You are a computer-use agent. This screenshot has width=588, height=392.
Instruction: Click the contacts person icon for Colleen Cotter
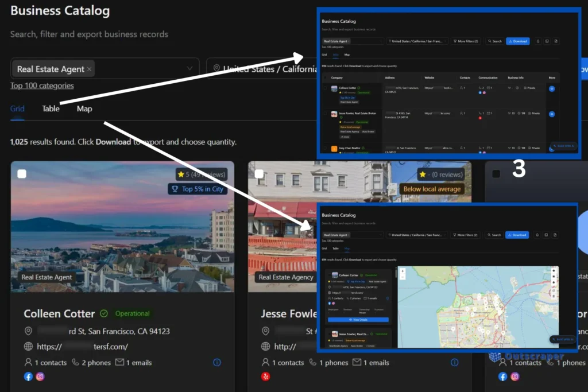point(28,362)
